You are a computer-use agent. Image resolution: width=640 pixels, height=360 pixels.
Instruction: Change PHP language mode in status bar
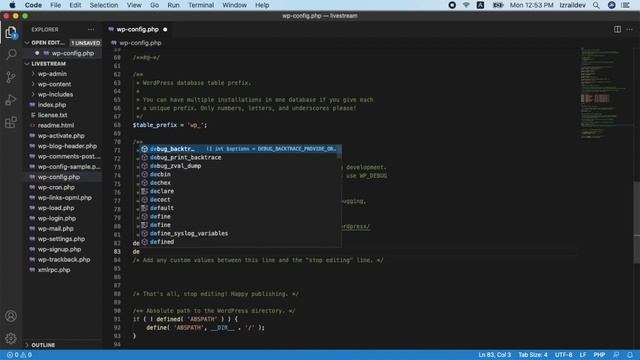[x=599, y=355]
